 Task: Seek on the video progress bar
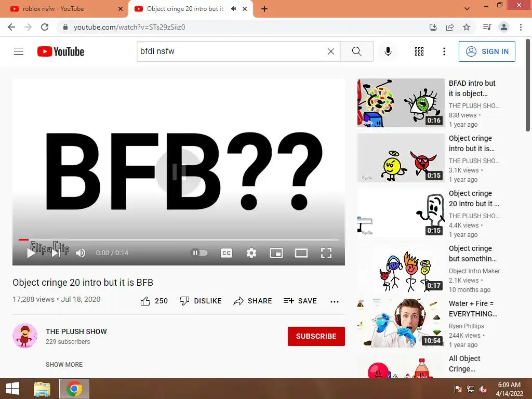179,240
